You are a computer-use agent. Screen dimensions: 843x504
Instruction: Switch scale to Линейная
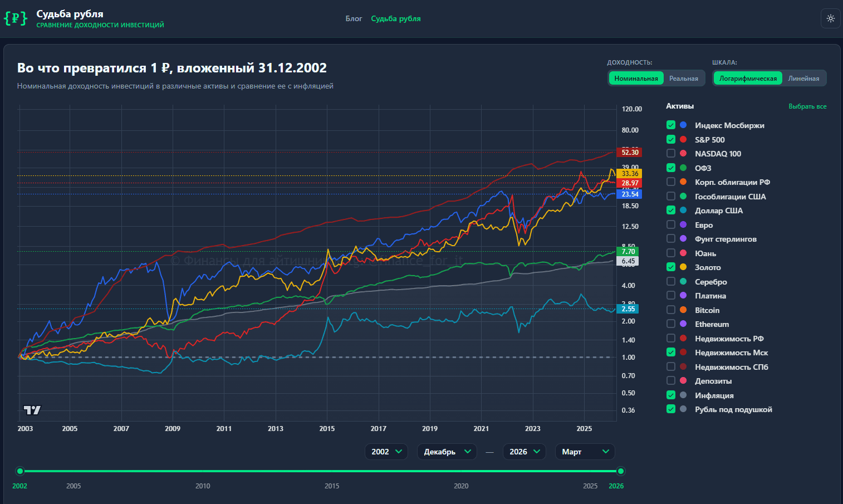point(803,79)
